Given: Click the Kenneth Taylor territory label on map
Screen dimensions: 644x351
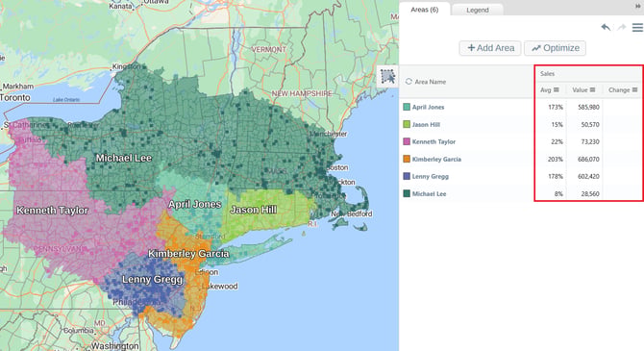Looking at the screenshot, I should 52,211.
